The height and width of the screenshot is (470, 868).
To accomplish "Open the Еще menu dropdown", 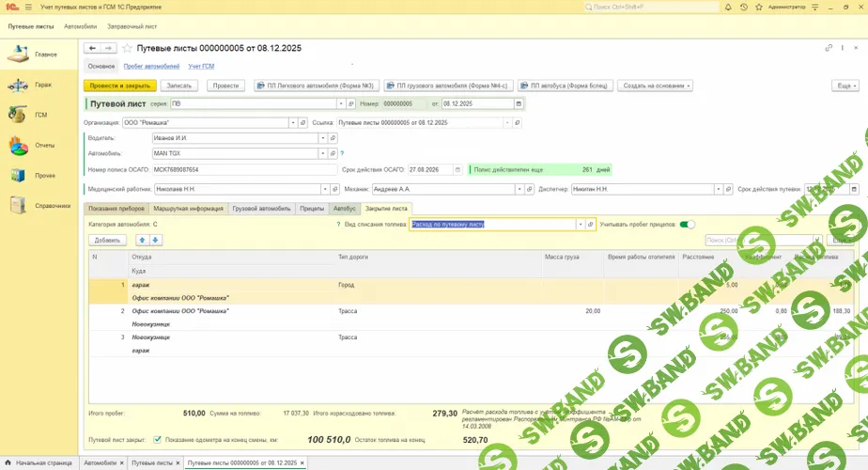I will (845, 86).
